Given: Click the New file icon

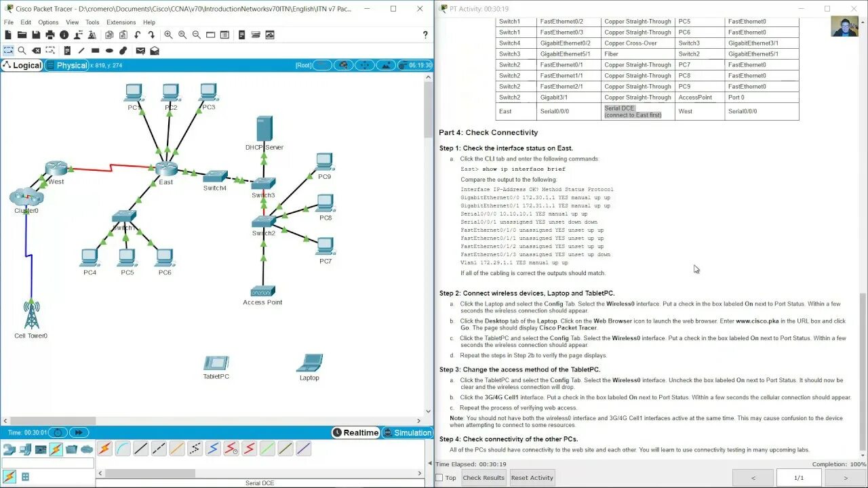Looking at the screenshot, I should [8, 35].
